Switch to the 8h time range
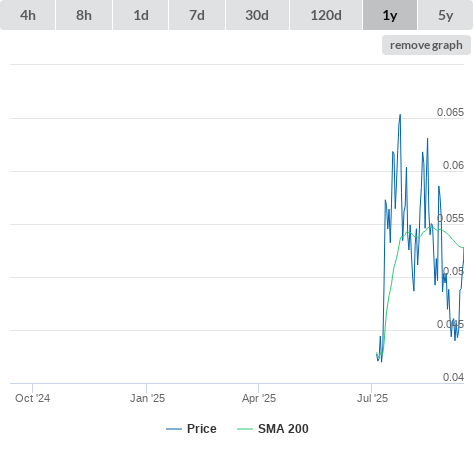This screenshot has height=455, width=474. click(84, 15)
